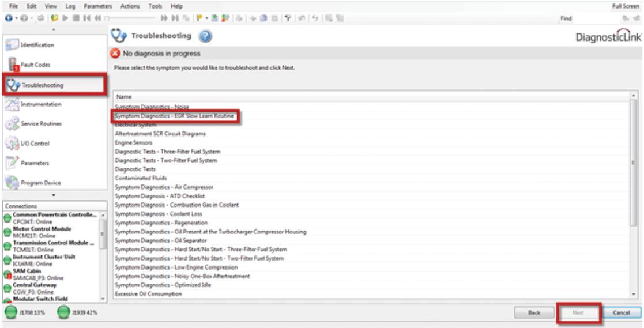
Task: Click the Full Screen link
Action: [626, 6]
